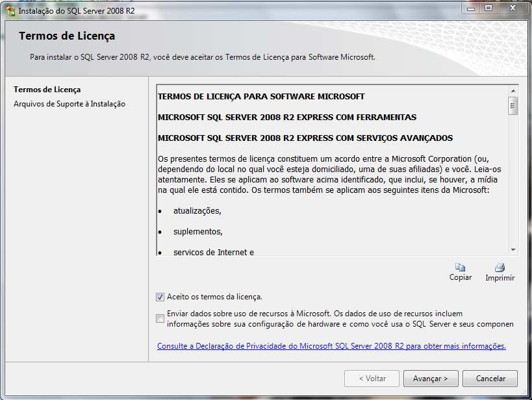Click the Copiar text label

(461, 277)
